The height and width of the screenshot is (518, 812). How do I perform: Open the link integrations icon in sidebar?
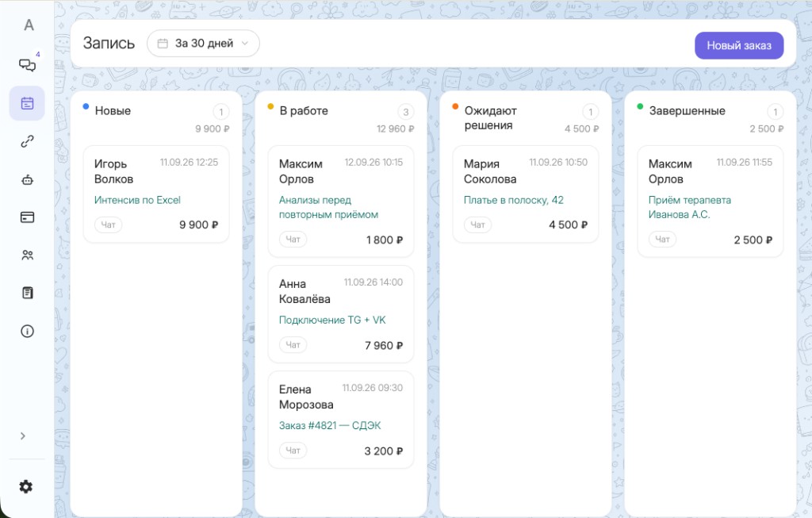click(27, 141)
